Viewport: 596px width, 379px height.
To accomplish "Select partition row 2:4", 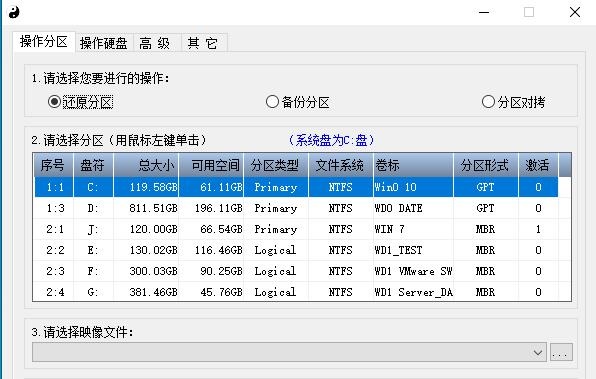I will coord(296,292).
